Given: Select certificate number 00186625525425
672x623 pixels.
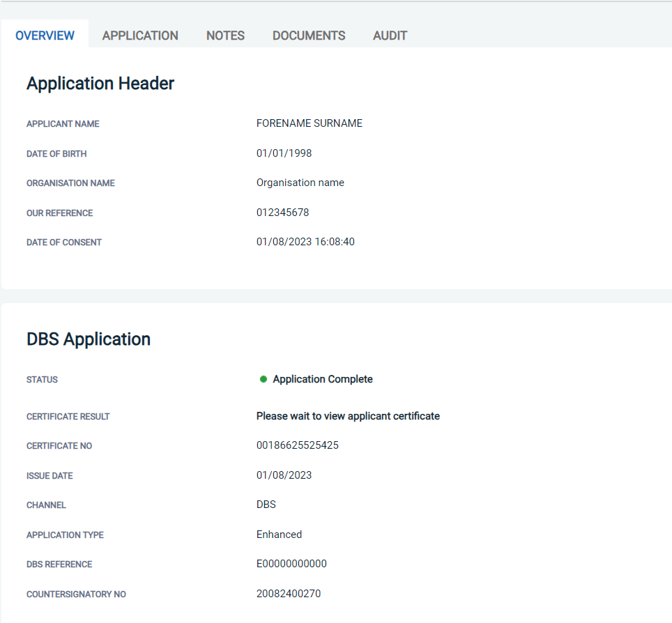Looking at the screenshot, I should point(298,445).
